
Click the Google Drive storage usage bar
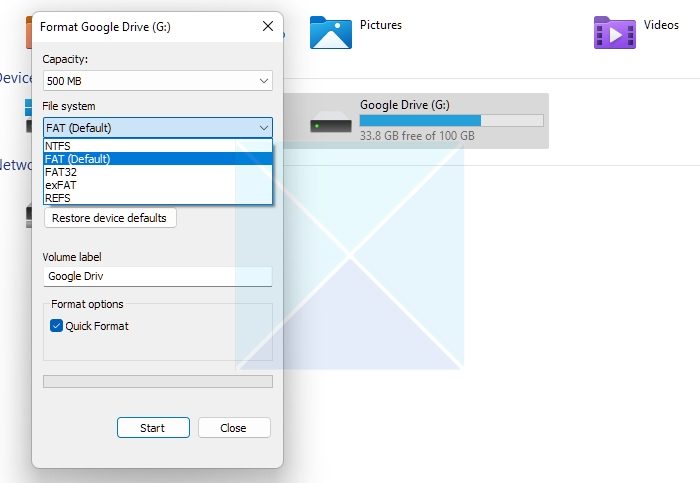pos(451,121)
